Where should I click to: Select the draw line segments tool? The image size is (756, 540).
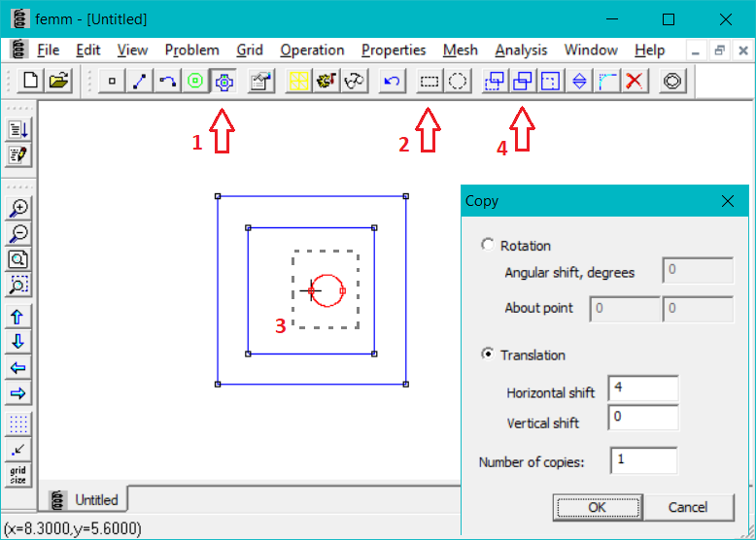pyautogui.click(x=139, y=82)
